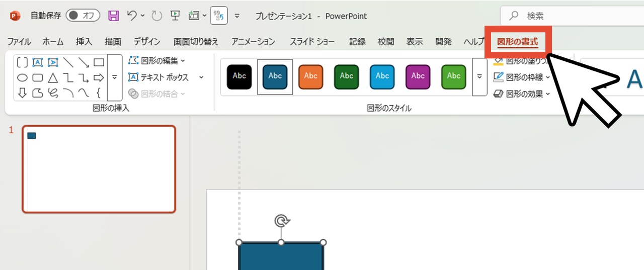Switch to the 記録 tab
This screenshot has height=270, width=644.
[x=357, y=42]
